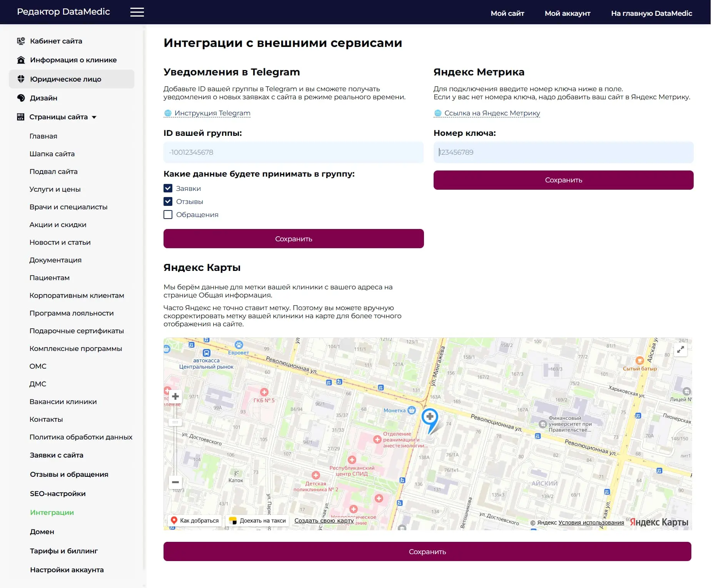The height and width of the screenshot is (588, 711).
Task: Click the Информация о клинике house icon
Action: [21, 60]
